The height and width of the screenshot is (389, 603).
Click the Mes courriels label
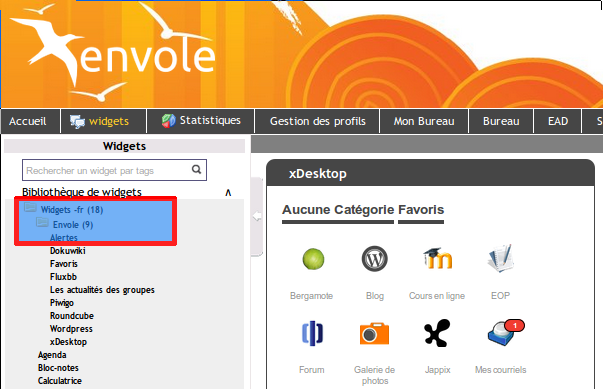(500, 370)
